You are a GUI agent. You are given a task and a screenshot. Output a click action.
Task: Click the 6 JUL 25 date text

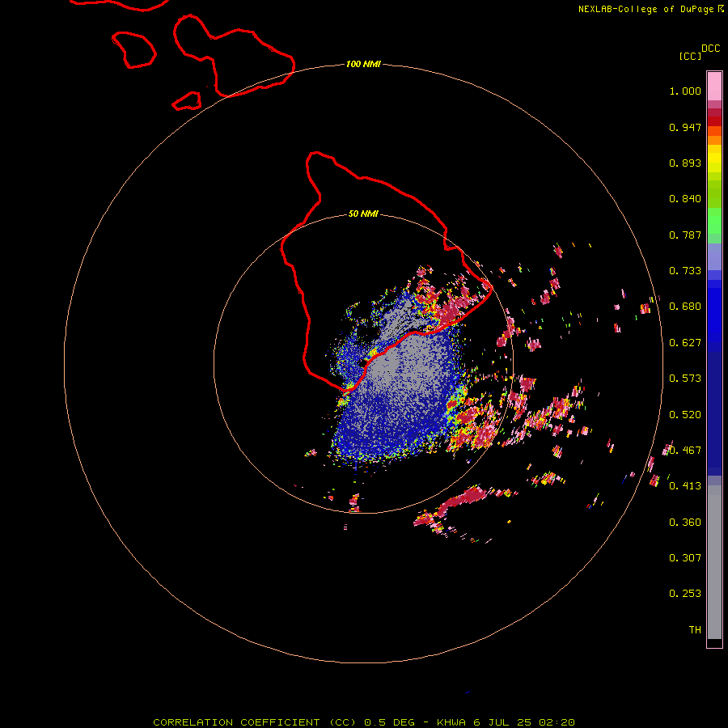point(502,722)
